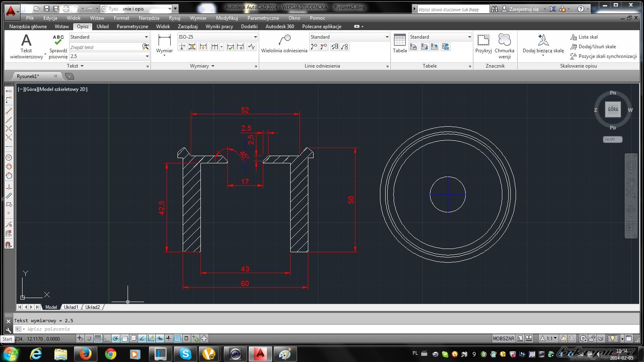644x362 pixels.
Task: Toggle dynamic input in the status bar
Action: pos(160,338)
